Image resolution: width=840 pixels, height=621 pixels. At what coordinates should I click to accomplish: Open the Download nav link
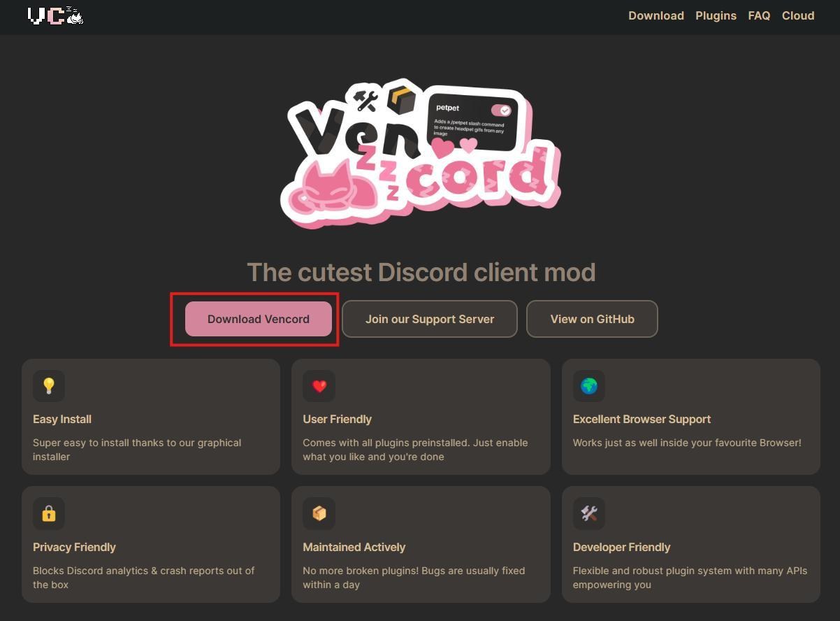point(656,15)
